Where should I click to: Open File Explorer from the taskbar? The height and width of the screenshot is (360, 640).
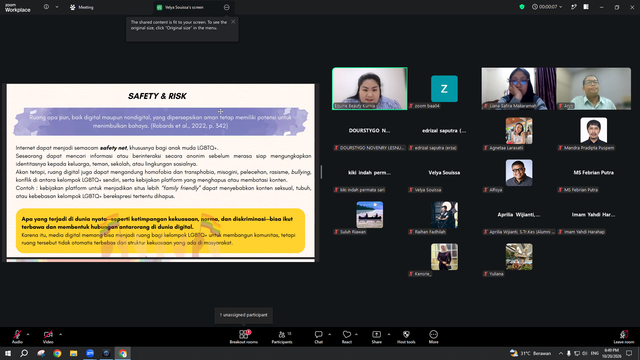(73, 353)
